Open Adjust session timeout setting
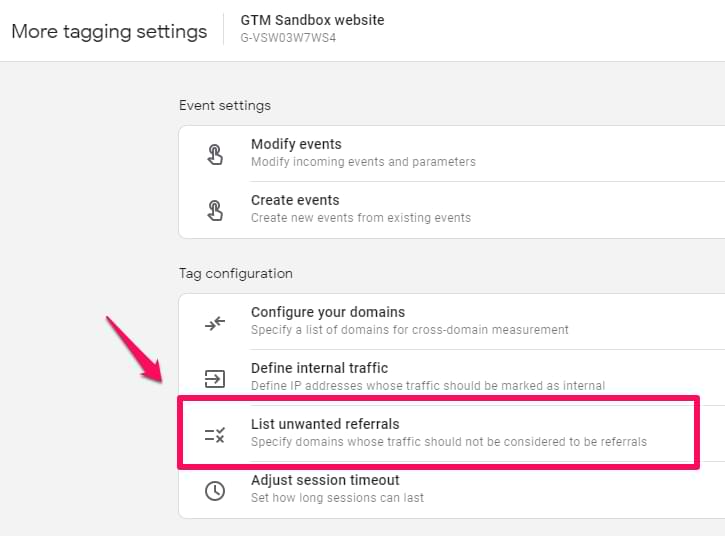This screenshot has width=725, height=536. [325, 480]
